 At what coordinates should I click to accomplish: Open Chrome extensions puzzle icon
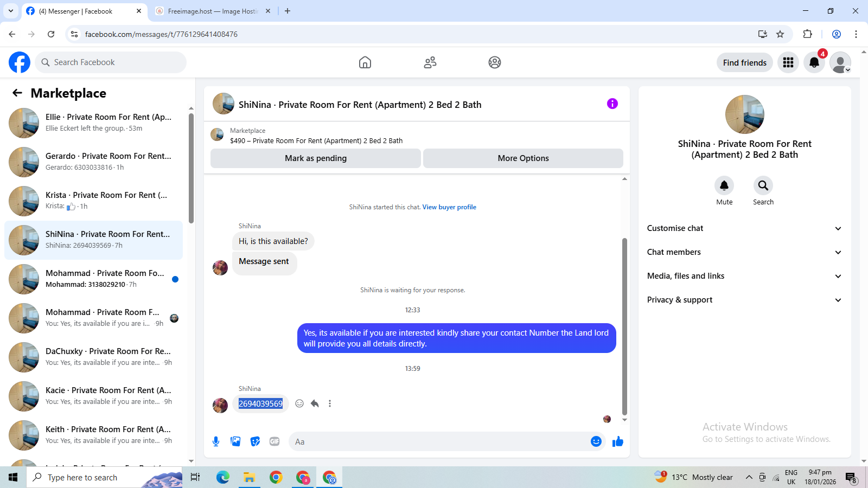click(807, 34)
